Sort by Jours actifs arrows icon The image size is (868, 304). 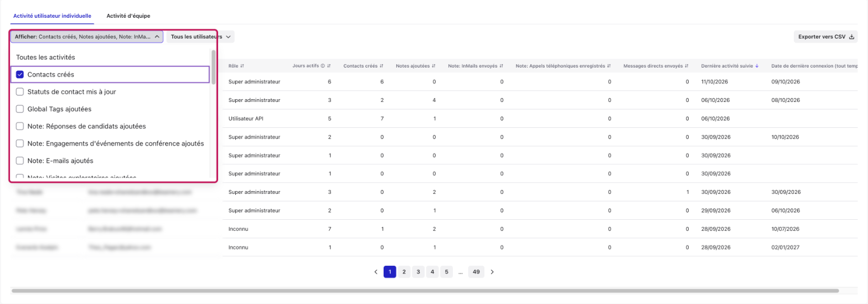[329, 66]
